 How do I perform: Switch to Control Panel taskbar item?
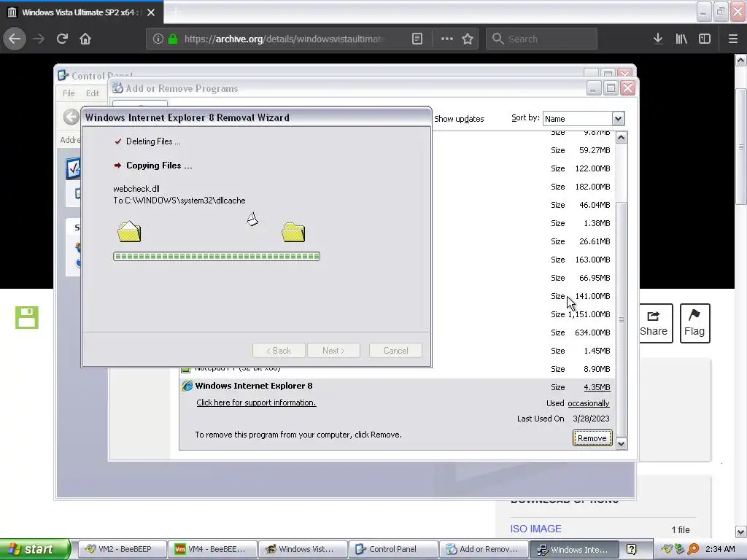pos(393,549)
